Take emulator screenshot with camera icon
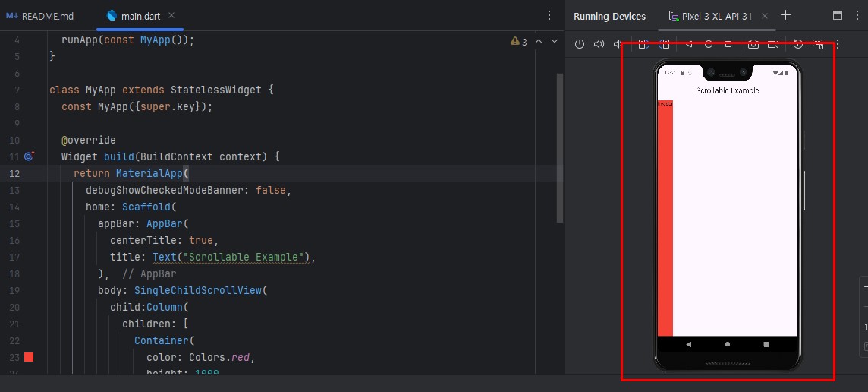 pos(753,44)
